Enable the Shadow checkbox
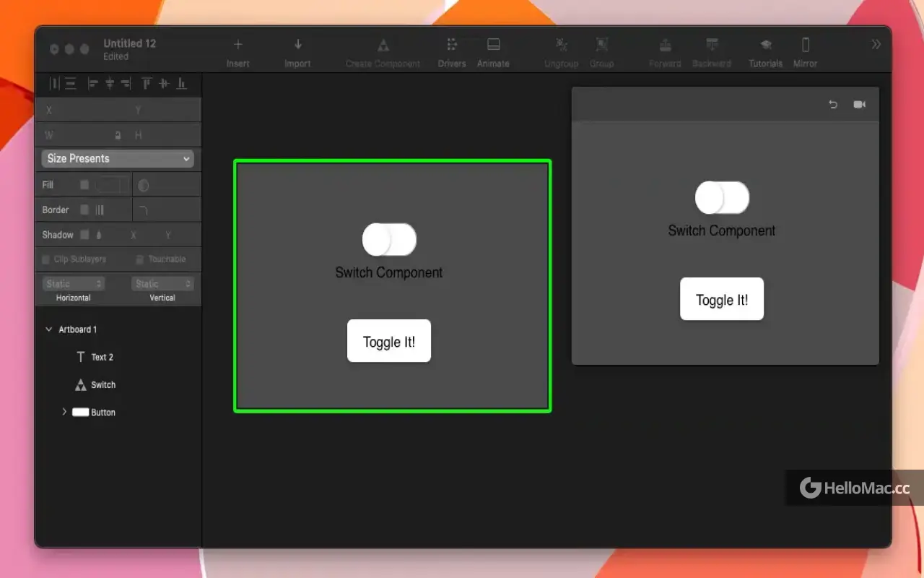This screenshot has width=924, height=578. (x=84, y=234)
